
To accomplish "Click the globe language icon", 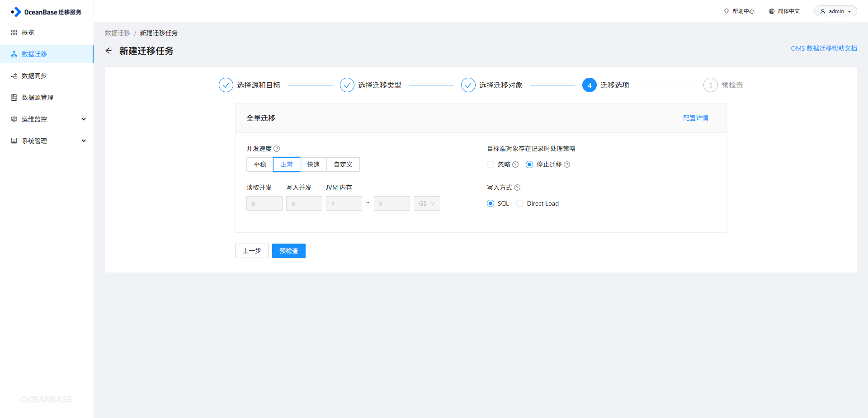I will 772,11.
